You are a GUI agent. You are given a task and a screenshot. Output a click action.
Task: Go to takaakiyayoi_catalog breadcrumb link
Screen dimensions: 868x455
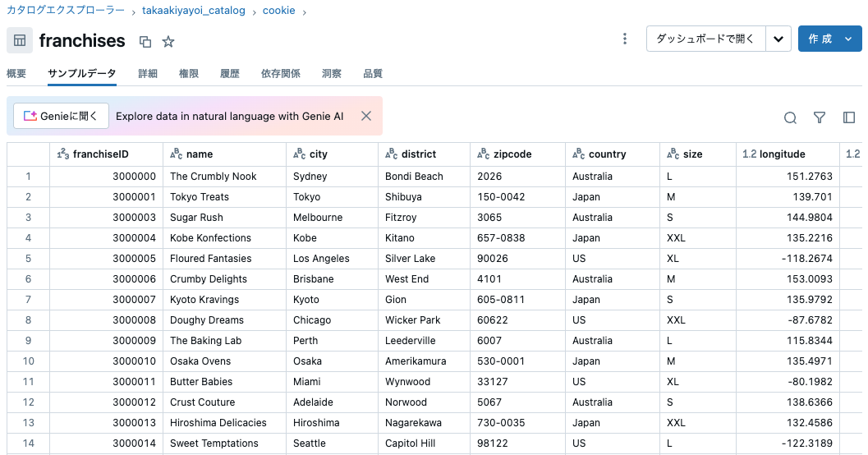pyautogui.click(x=193, y=11)
